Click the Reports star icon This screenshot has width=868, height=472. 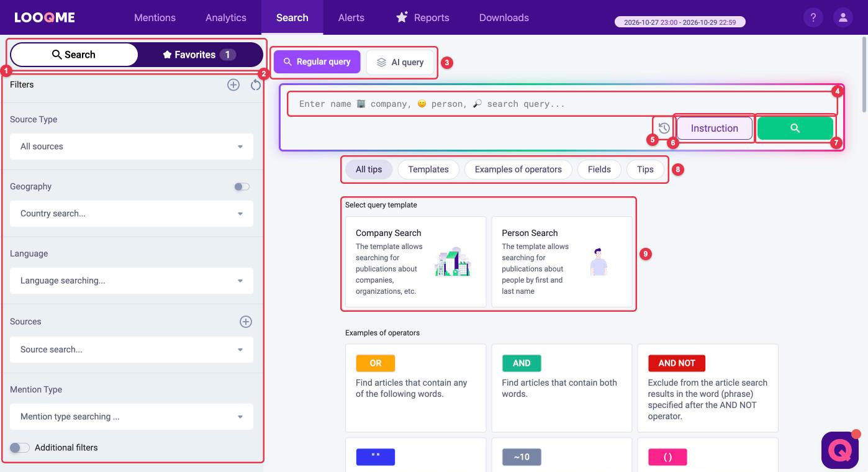coord(402,17)
